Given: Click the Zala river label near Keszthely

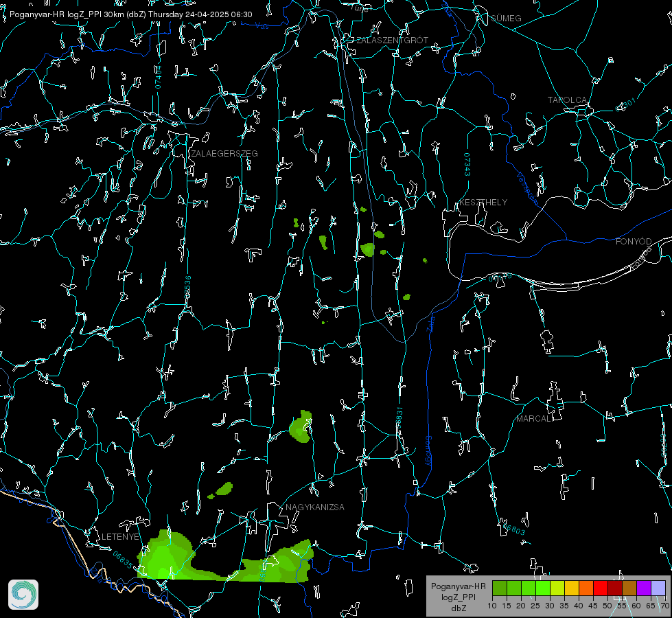Looking at the screenshot, I should click(431, 323).
